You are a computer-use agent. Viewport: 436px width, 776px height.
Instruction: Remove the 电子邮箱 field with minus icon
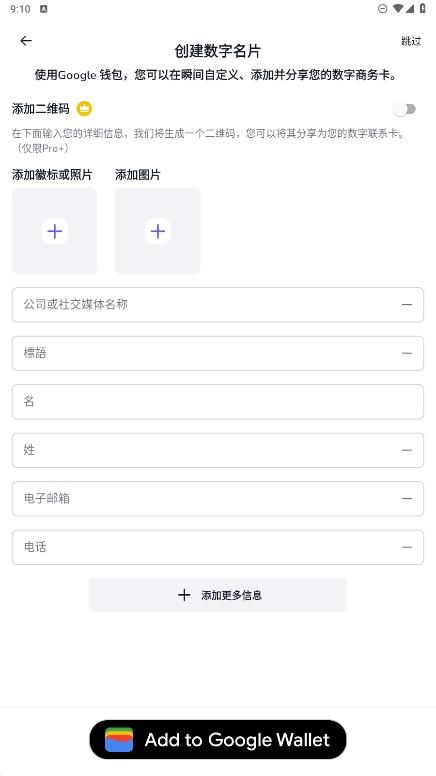click(407, 498)
